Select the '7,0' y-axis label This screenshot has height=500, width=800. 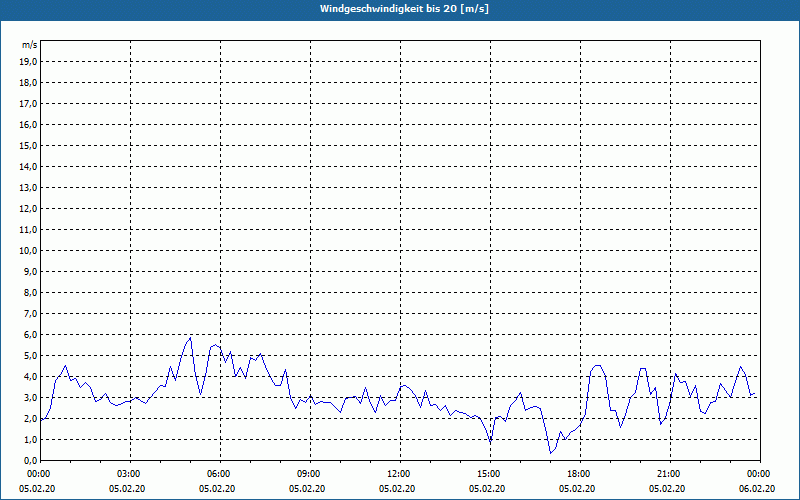30,313
